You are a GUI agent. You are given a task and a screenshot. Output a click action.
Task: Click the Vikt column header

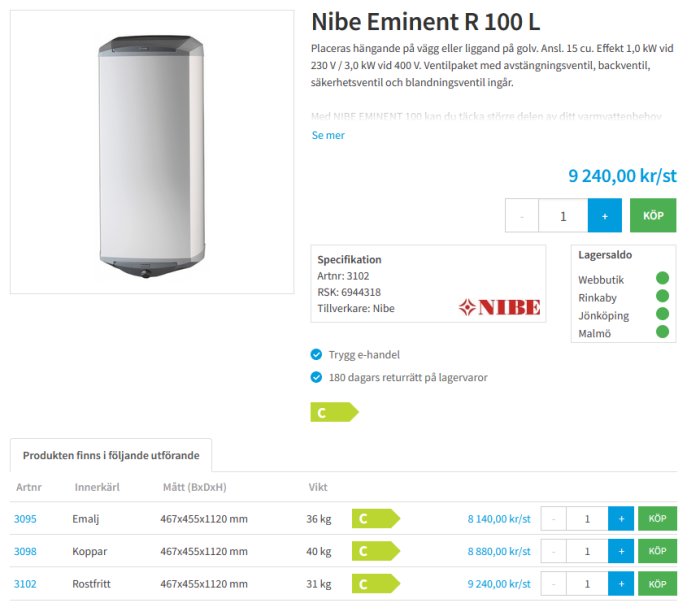pos(318,487)
